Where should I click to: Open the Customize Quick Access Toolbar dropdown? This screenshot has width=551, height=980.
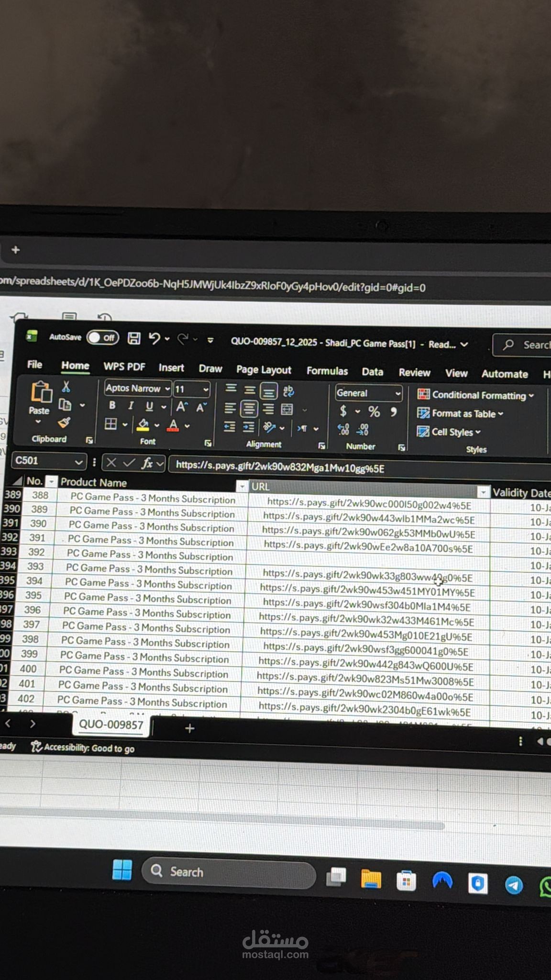(210, 340)
